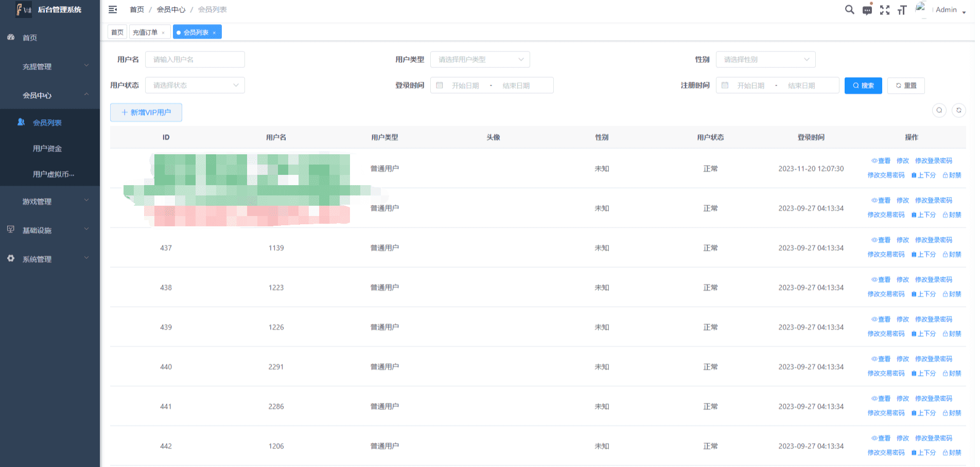980x467 pixels.
Task: Toggle fullscreen mode icon
Action: [x=885, y=10]
